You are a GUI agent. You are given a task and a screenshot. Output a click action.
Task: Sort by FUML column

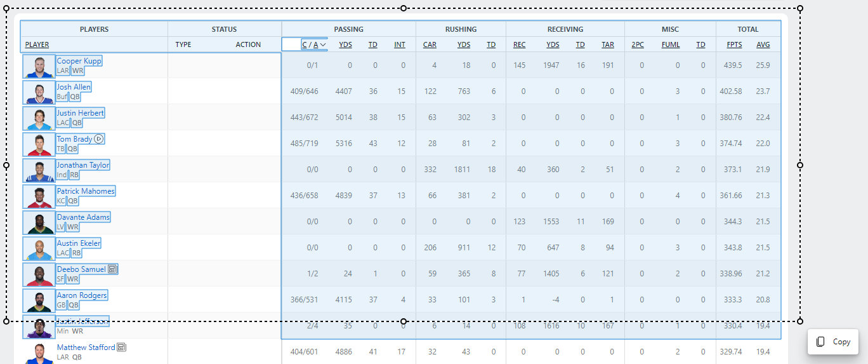coord(671,44)
